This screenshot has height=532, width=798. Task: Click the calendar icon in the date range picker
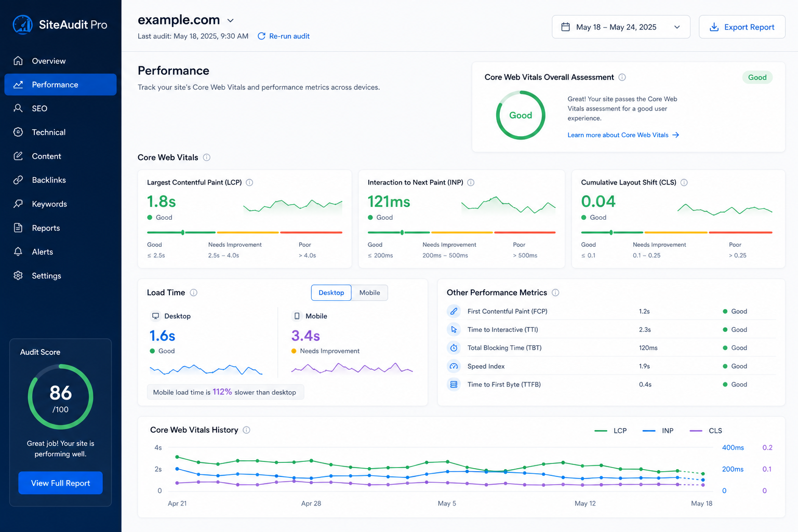point(566,27)
